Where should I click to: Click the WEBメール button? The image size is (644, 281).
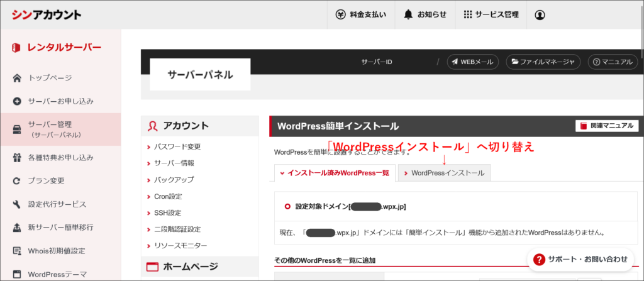coord(473,62)
